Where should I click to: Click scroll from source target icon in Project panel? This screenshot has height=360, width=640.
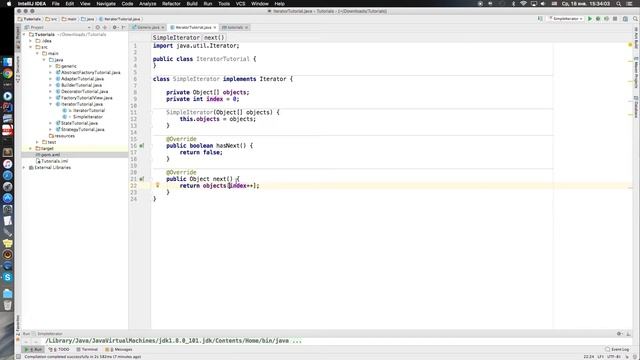pos(98,27)
